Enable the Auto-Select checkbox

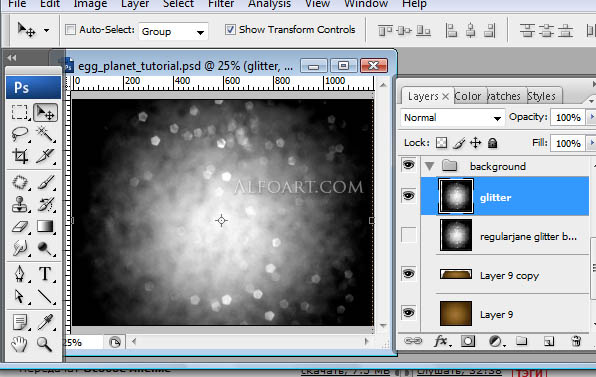point(70,30)
